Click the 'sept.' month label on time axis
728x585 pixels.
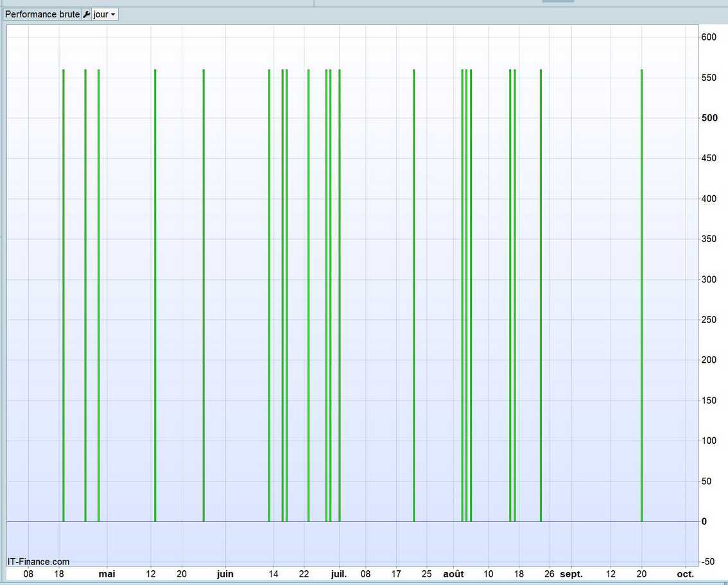[571, 574]
